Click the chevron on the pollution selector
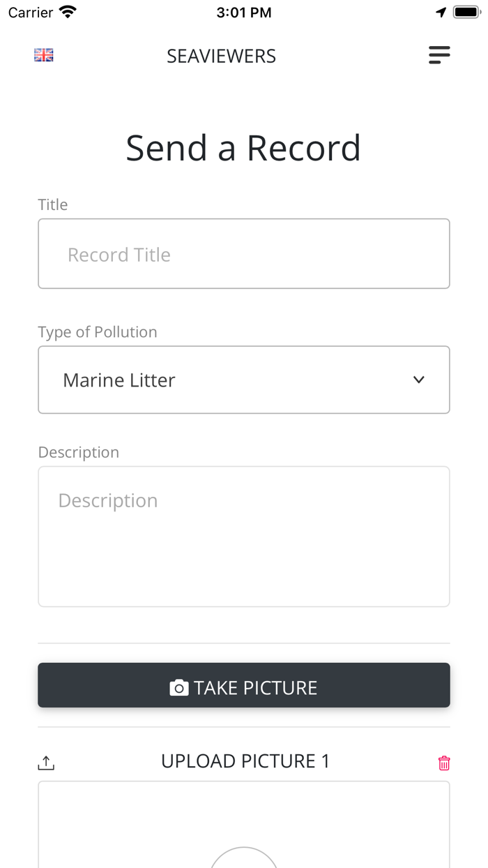The width and height of the screenshot is (488, 868). (x=419, y=380)
